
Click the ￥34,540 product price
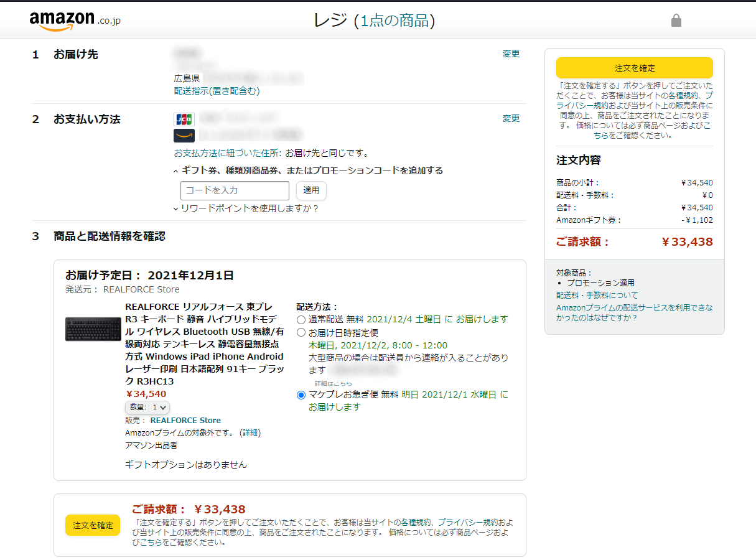click(x=146, y=394)
